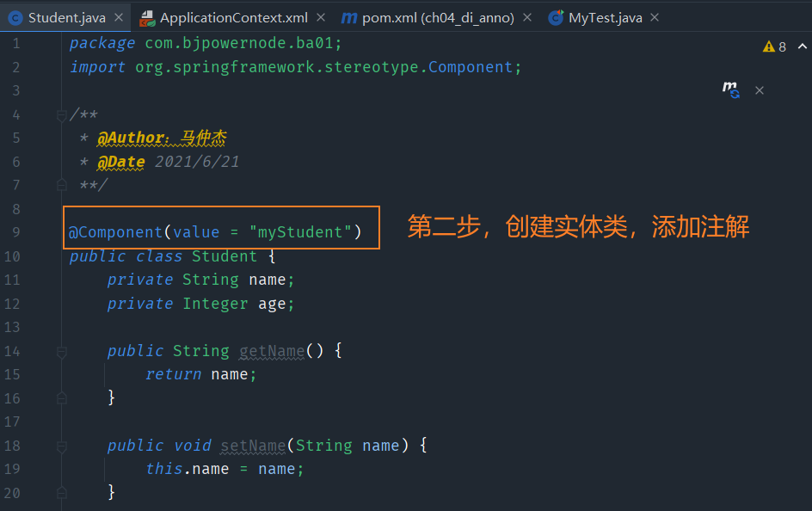Close the MyTest.java tab
The height and width of the screenshot is (511, 812).
(655, 17)
